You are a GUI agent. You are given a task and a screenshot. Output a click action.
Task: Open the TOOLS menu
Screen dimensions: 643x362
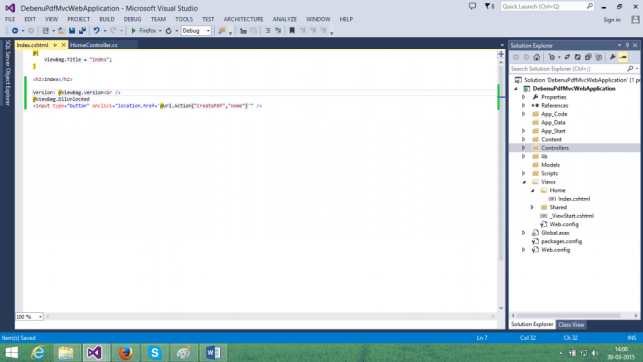(184, 19)
